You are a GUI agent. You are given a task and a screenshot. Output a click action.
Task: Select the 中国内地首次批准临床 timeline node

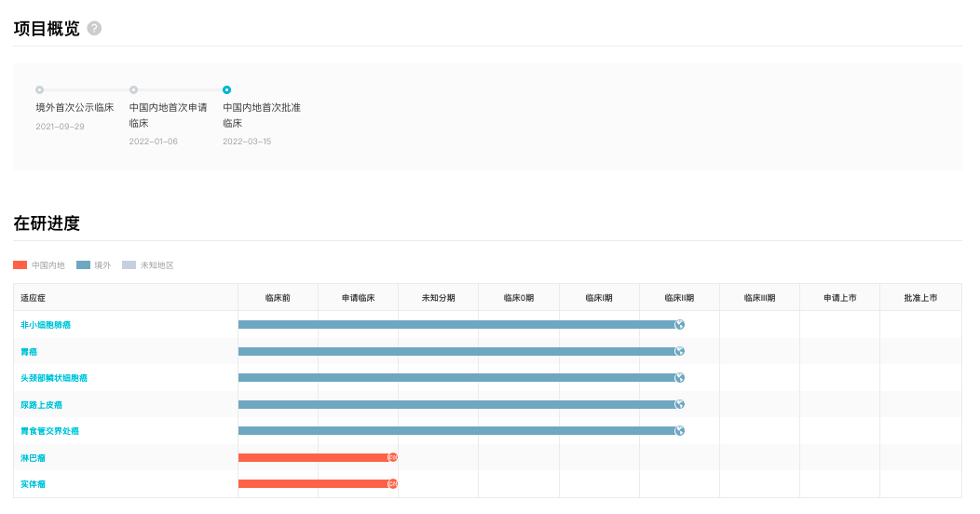226,90
